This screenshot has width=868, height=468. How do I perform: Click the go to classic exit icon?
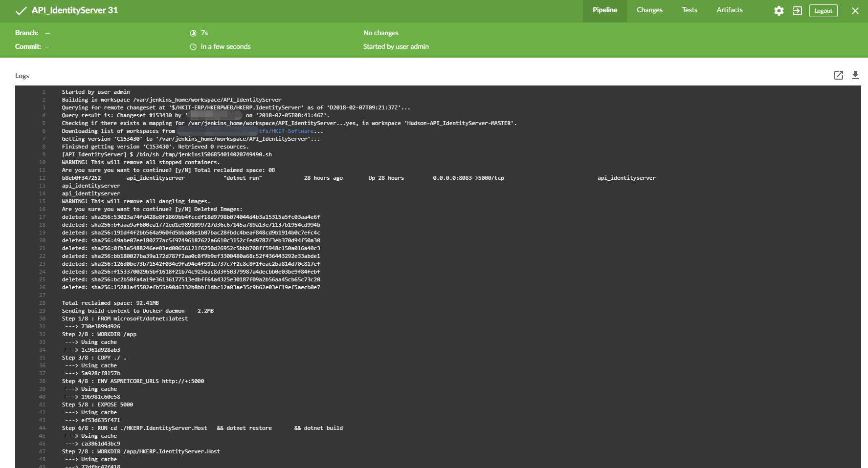pos(798,11)
